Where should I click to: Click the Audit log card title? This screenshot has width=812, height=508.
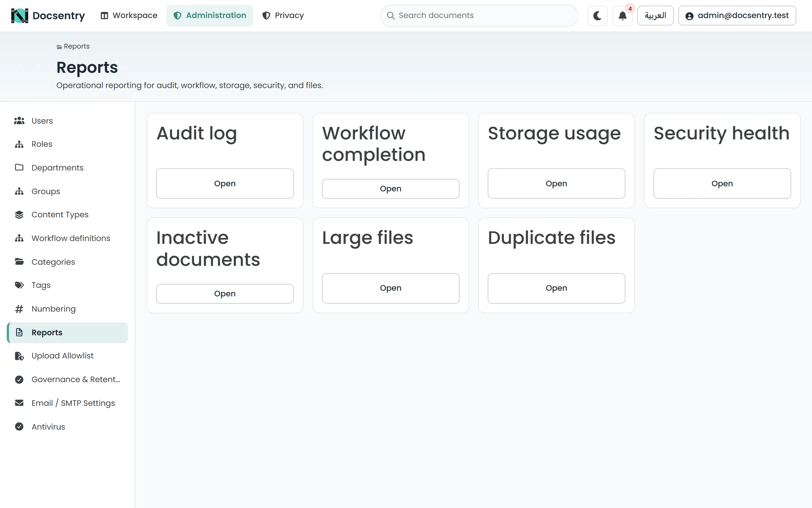click(x=197, y=133)
